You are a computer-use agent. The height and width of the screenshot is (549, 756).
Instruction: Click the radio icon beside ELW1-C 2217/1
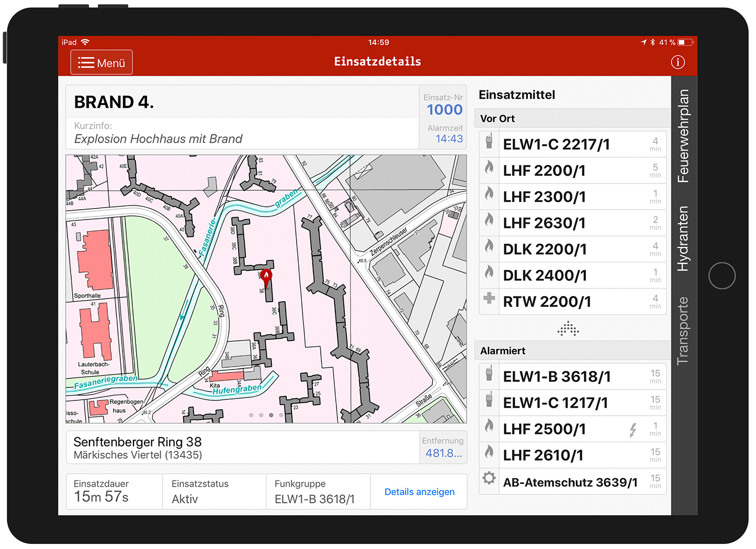pyautogui.click(x=489, y=142)
